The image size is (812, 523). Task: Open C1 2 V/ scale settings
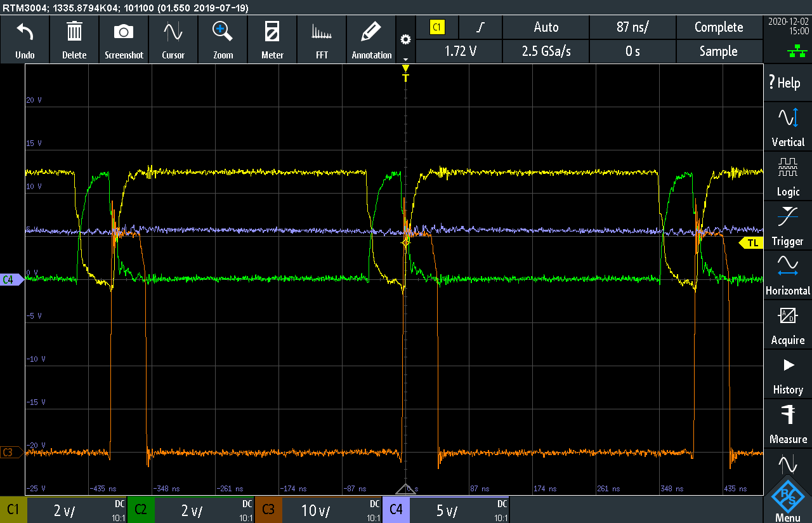click(x=77, y=510)
